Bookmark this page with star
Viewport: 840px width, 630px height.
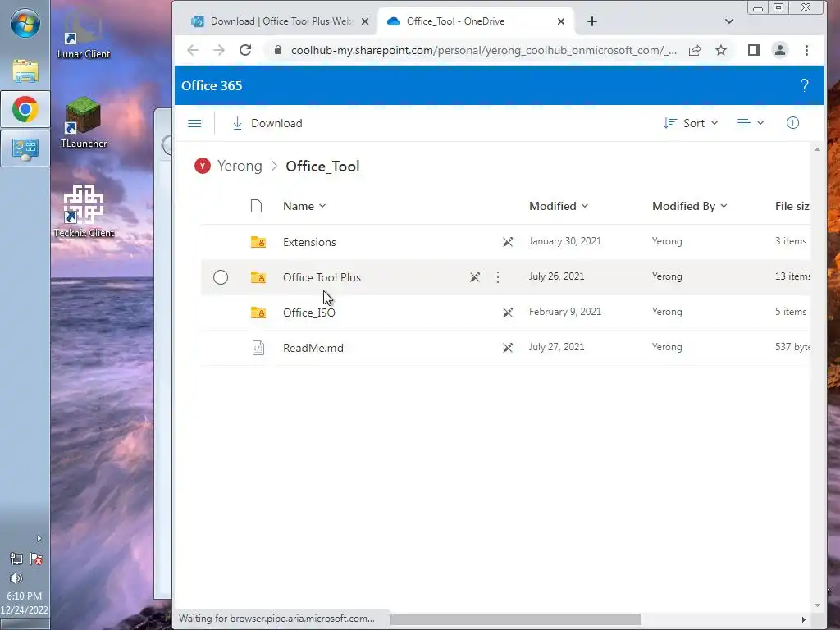[721, 50]
